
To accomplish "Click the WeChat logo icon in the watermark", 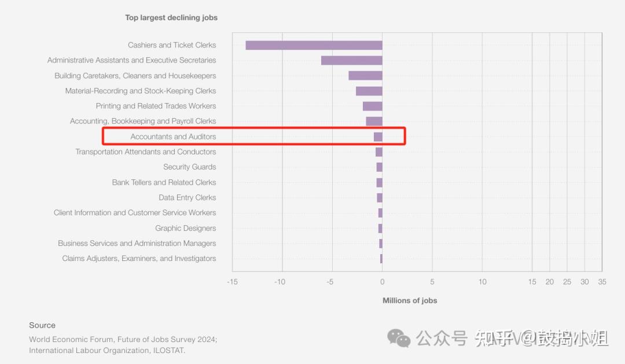I will (x=399, y=338).
